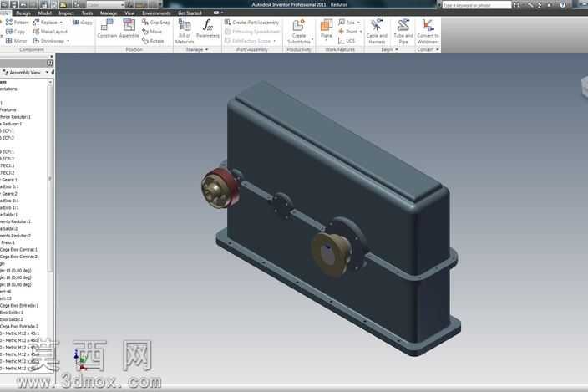
Task: Open the Get Started ribbon tab
Action: (x=190, y=13)
